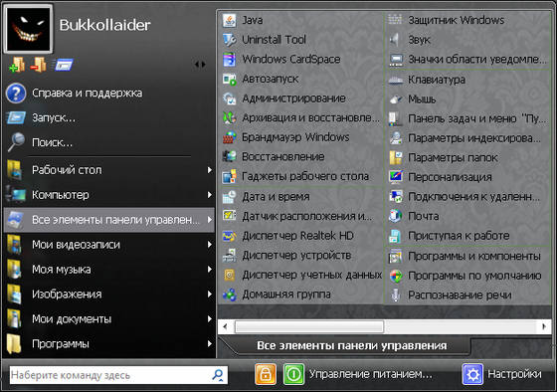Open Подключения к удаленному рабочему столу icon
This screenshot has width=557, height=392.
(x=396, y=197)
